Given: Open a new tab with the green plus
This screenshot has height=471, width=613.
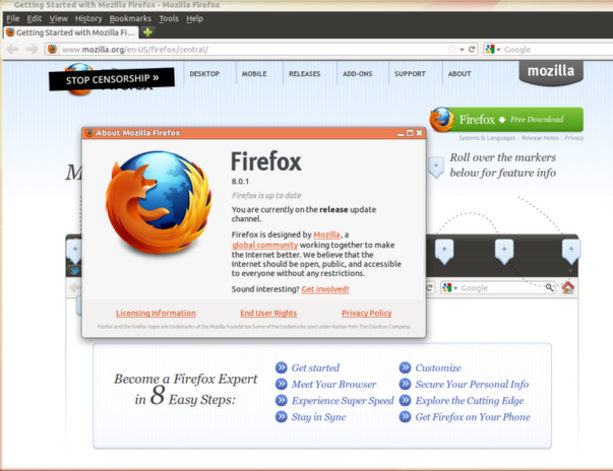Looking at the screenshot, I should click(x=148, y=32).
